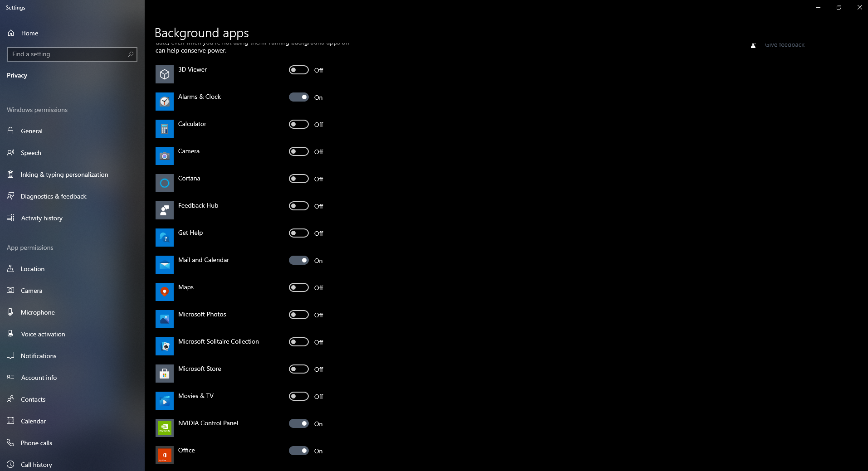Enable the Feedback Hub toggle
868x471 pixels.
pos(299,206)
